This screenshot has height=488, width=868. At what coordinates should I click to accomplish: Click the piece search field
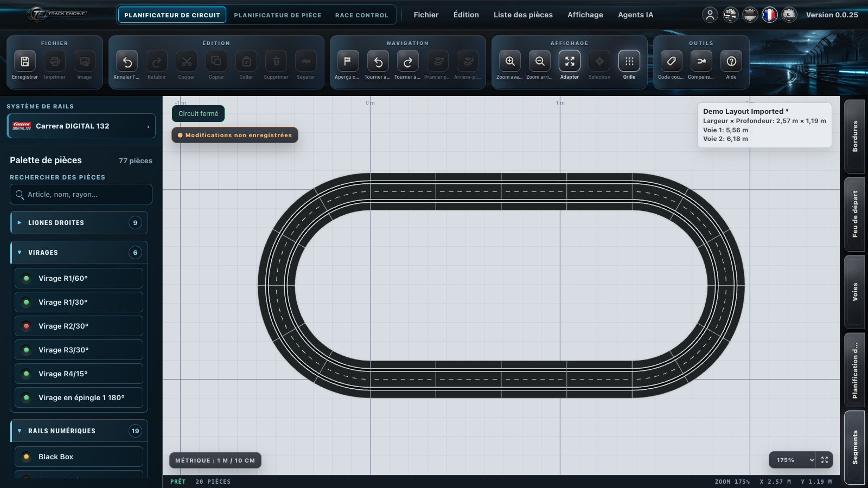click(x=81, y=194)
